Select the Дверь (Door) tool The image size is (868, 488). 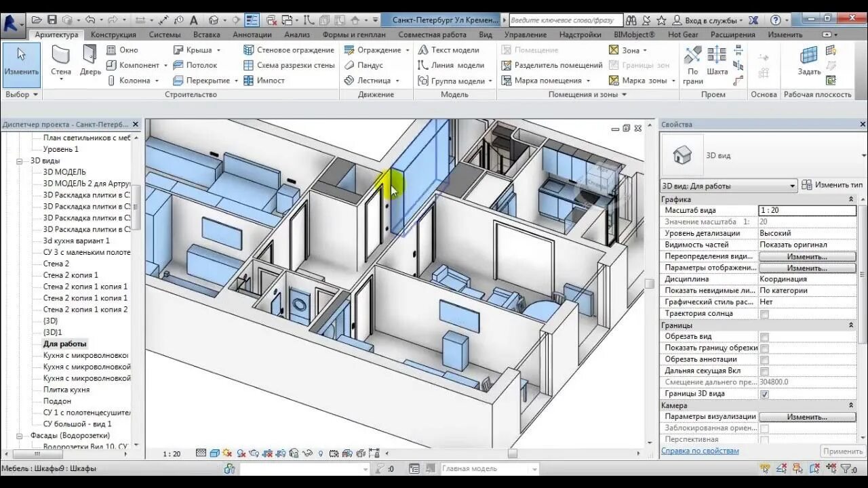pyautogui.click(x=90, y=60)
